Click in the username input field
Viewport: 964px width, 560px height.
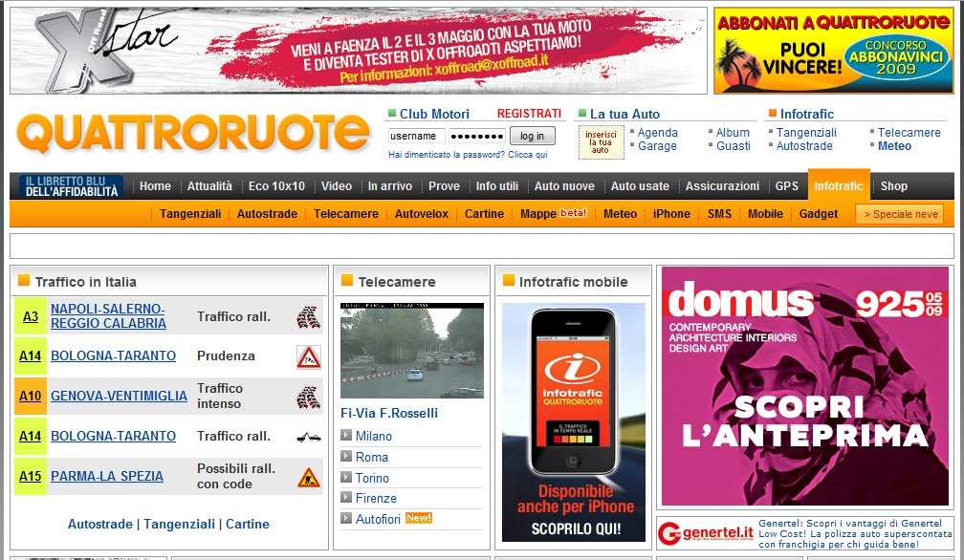click(416, 136)
